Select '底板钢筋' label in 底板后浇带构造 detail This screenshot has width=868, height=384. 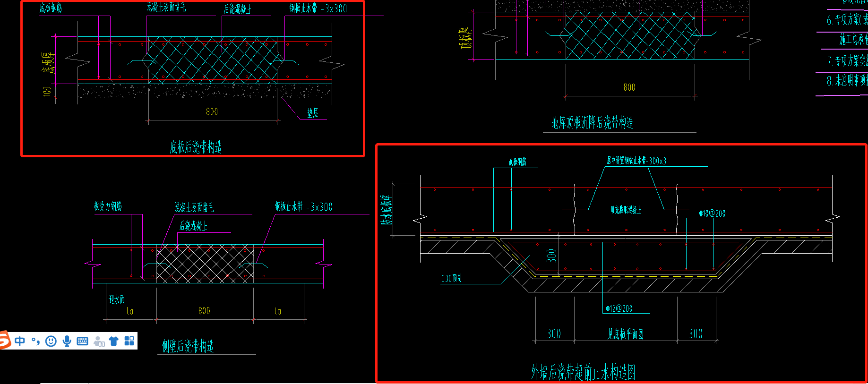click(51, 8)
